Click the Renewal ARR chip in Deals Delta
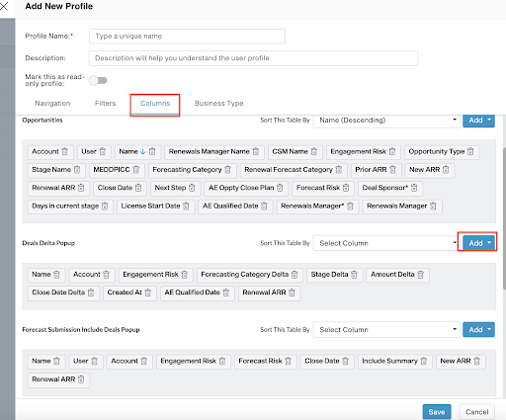Viewport: 506px width, 420px height. (x=269, y=293)
